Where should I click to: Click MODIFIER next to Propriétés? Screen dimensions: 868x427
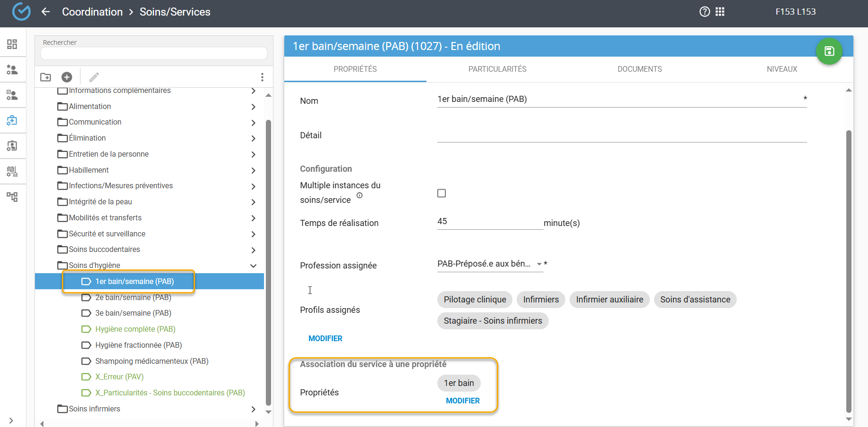(x=462, y=401)
